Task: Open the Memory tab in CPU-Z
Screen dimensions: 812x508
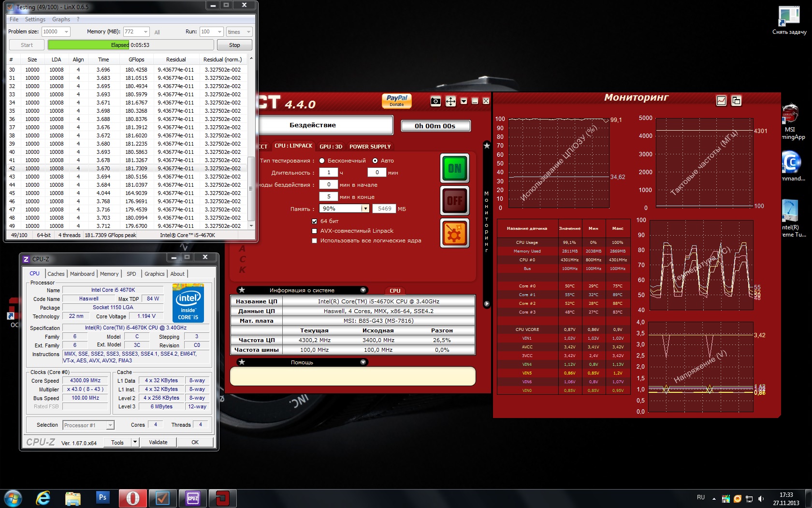Action: [109, 274]
